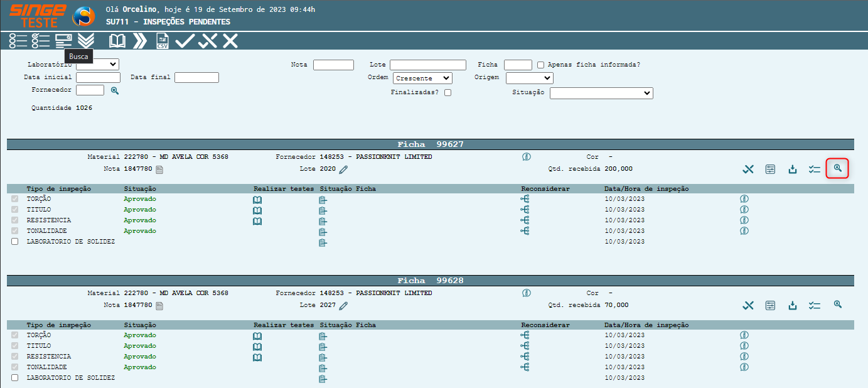Click the magnifier icon in Ficha 99628 actions
Image resolution: width=868 pixels, height=388 pixels.
coord(837,304)
